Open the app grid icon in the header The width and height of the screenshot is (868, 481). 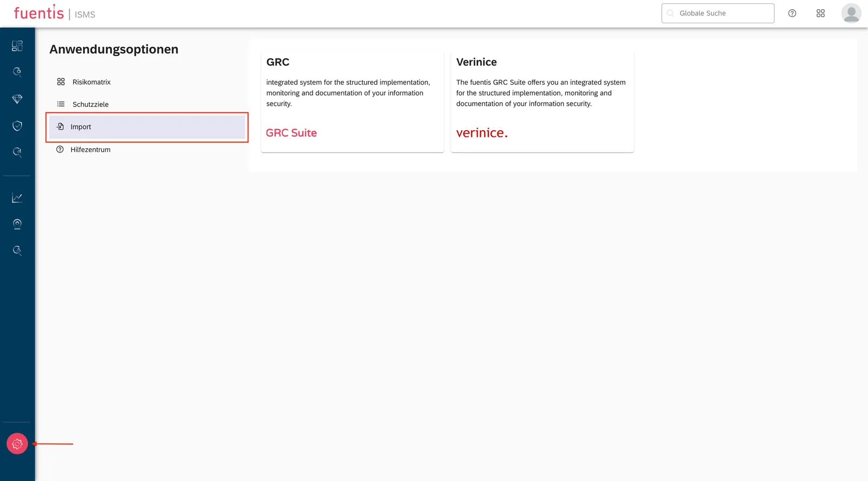point(820,14)
